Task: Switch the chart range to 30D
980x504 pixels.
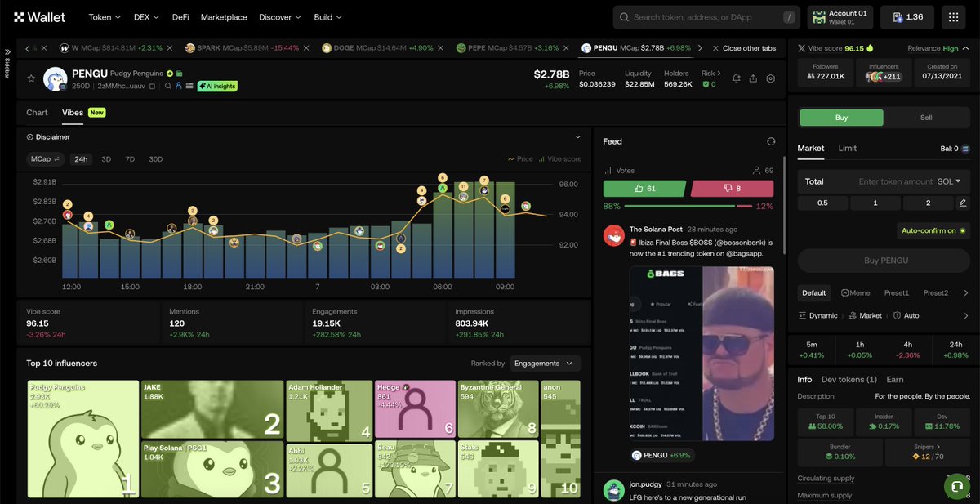Action: tap(155, 159)
